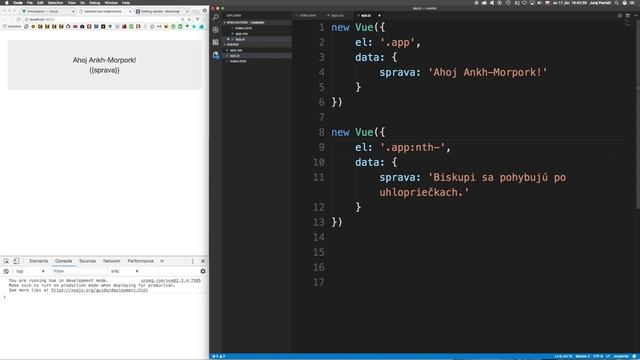Open the vuejs.org deployment guide link
Viewport: 640px width, 360px height.
[99, 290]
